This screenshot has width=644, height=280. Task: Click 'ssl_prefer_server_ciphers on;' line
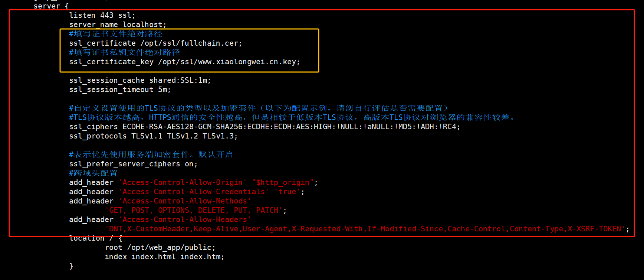(133, 164)
